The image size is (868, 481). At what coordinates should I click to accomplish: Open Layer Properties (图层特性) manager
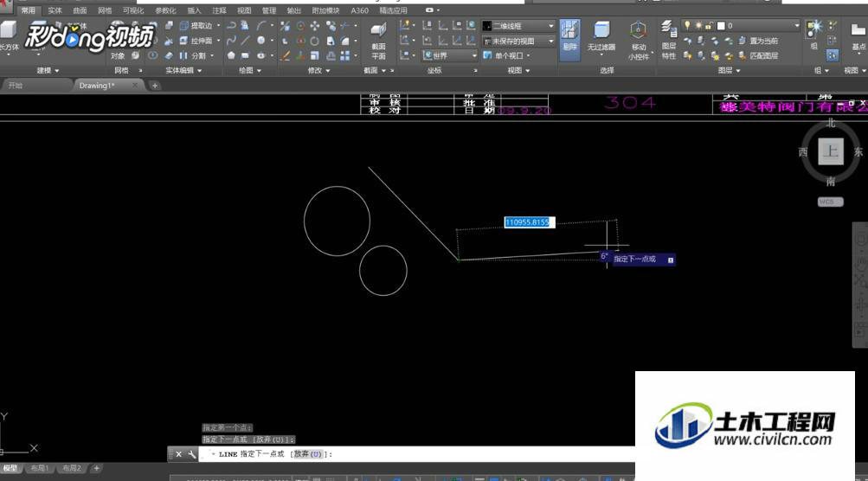[x=669, y=40]
